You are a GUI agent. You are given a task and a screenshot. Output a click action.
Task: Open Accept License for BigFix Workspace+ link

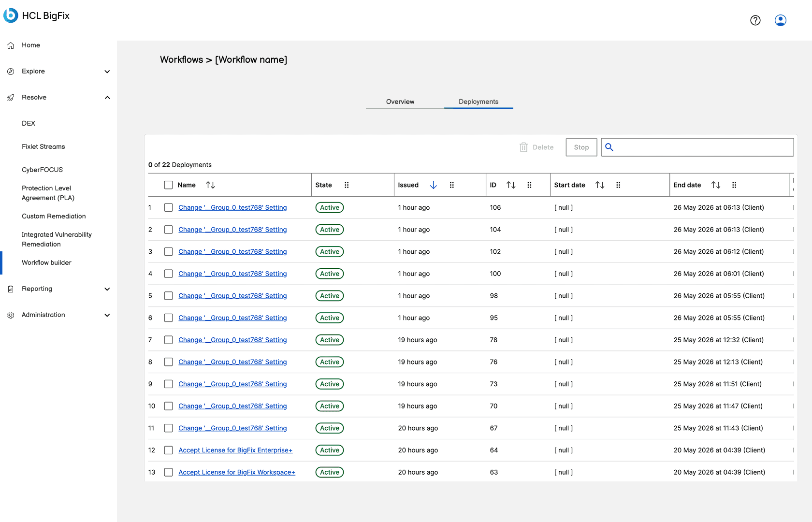pyautogui.click(x=237, y=473)
